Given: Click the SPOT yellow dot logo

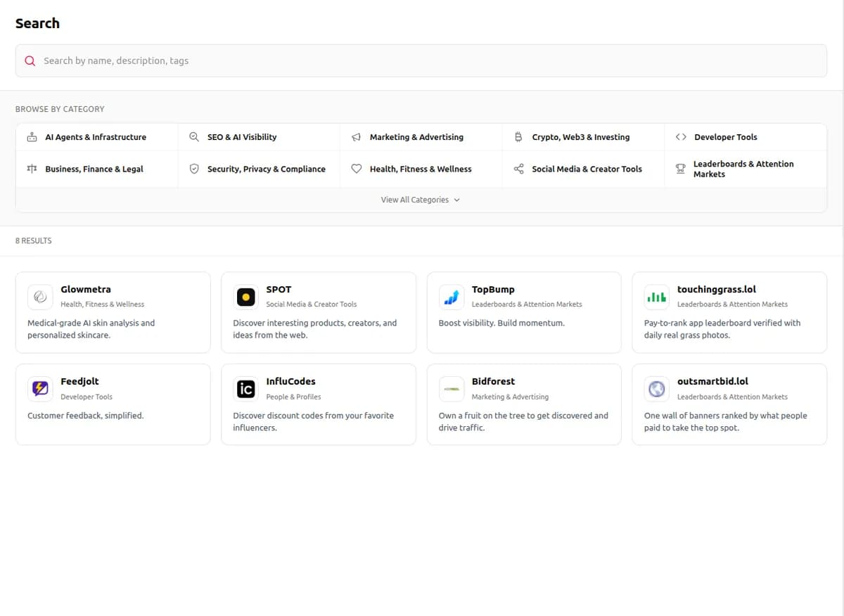Looking at the screenshot, I should click(245, 297).
